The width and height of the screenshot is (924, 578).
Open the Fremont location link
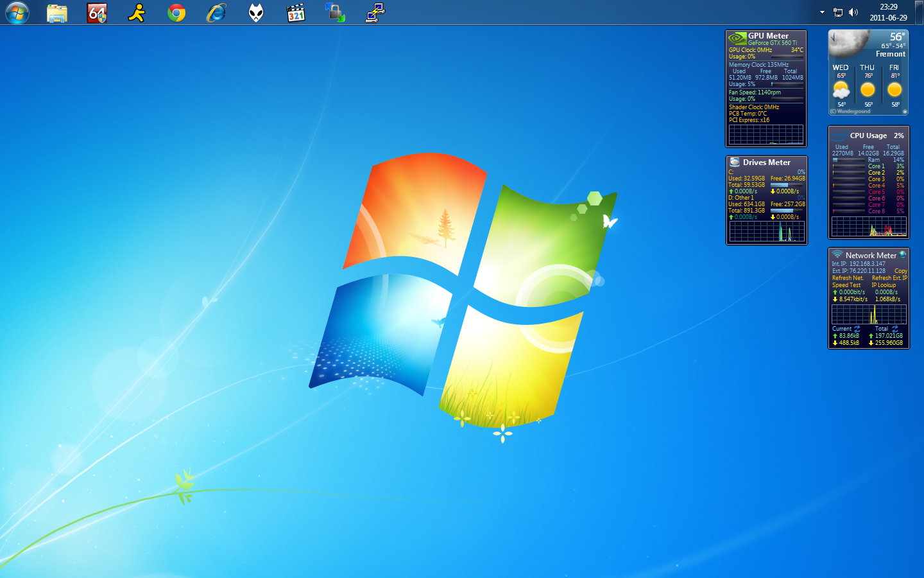coord(891,54)
